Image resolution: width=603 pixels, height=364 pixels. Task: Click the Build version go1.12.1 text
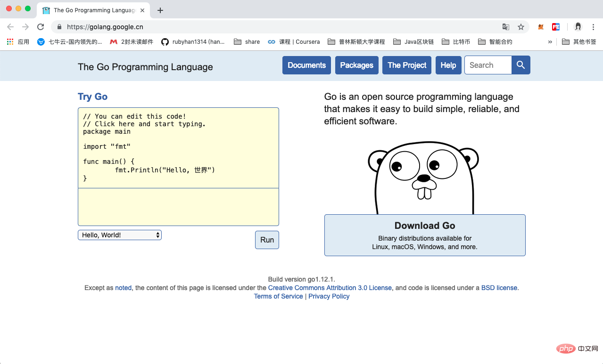[302, 279]
